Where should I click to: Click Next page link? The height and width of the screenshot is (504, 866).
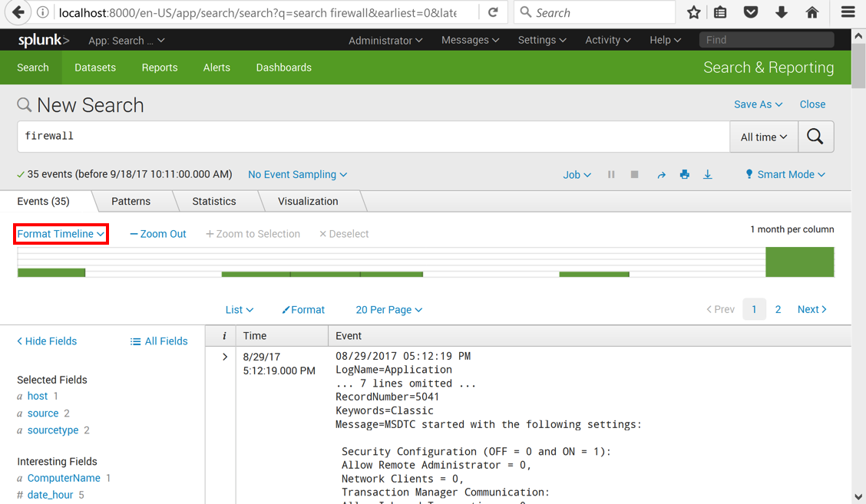[x=812, y=309]
